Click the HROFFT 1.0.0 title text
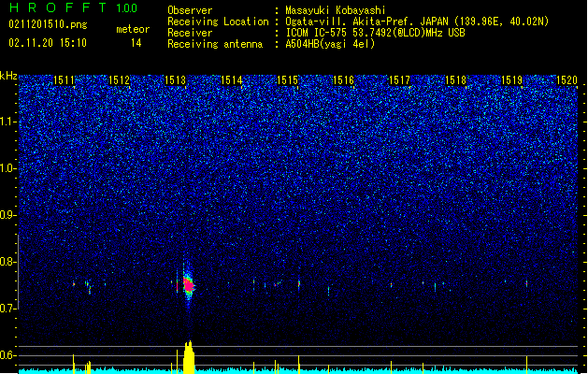 (74, 7)
